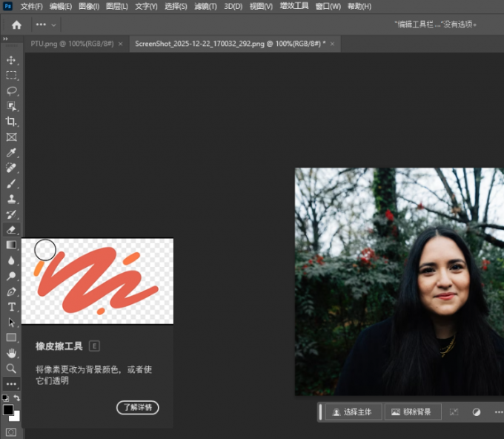Select the Path Selection tool
The width and height of the screenshot is (504, 439).
(11, 323)
